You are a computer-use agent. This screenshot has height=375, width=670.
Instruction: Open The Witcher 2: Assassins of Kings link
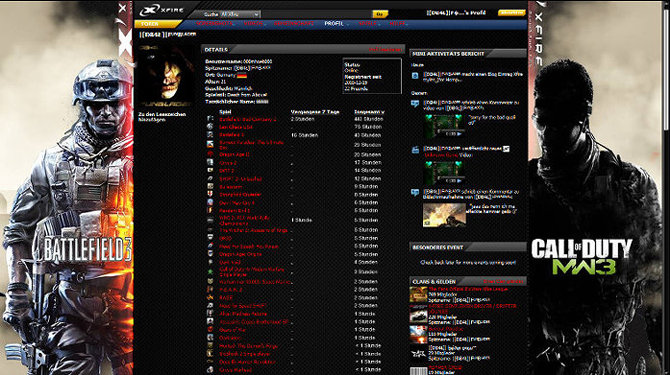(x=254, y=230)
